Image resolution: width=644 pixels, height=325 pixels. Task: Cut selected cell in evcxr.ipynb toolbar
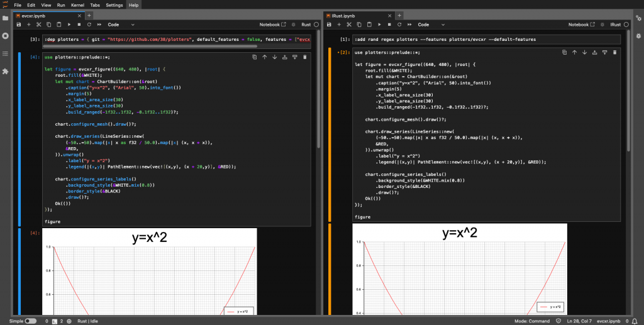coord(38,25)
